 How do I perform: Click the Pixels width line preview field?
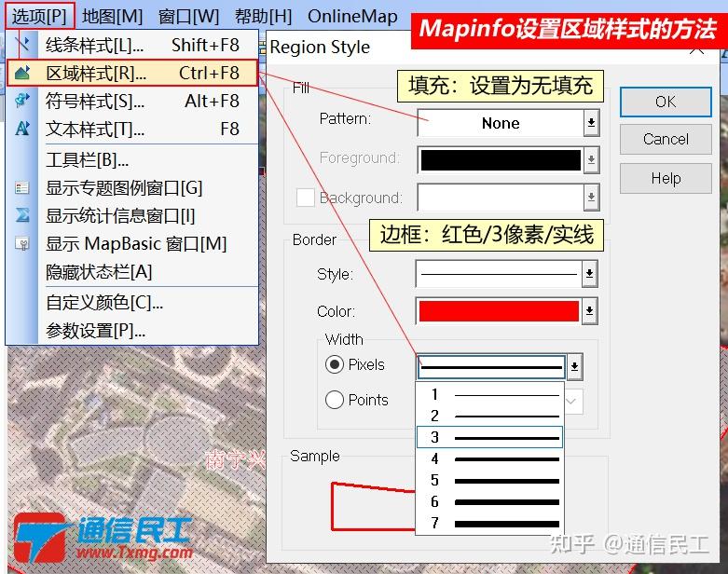coord(491,367)
